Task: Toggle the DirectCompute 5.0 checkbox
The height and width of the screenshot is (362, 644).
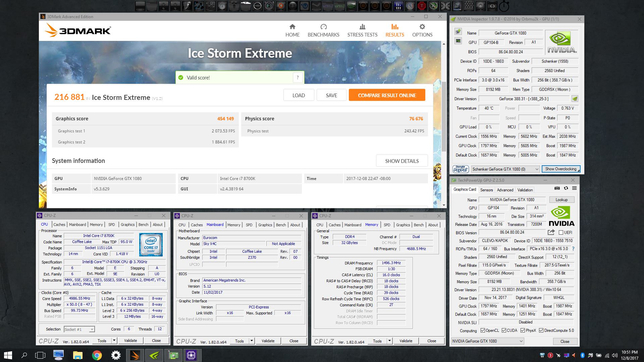Action: pyautogui.click(x=541, y=330)
